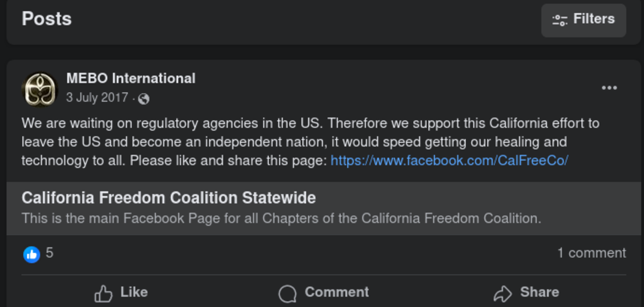Open MEBO International profile picture
Screen dimensions: 644x307
click(39, 89)
